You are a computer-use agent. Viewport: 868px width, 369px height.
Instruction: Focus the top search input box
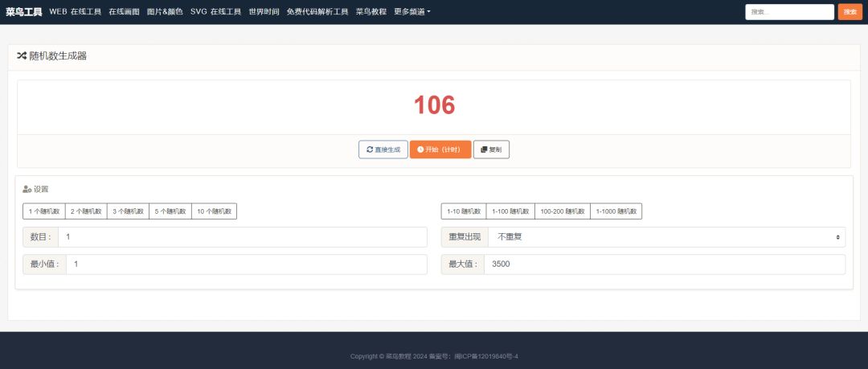point(789,12)
